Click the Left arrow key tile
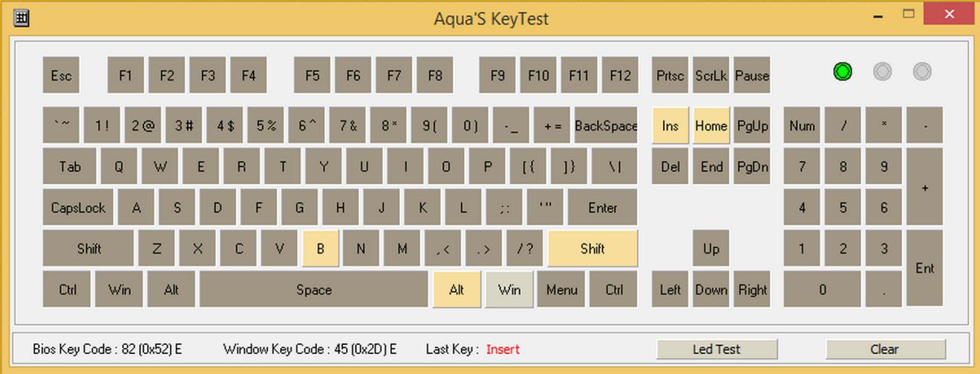This screenshot has width=980, height=374. pos(671,290)
